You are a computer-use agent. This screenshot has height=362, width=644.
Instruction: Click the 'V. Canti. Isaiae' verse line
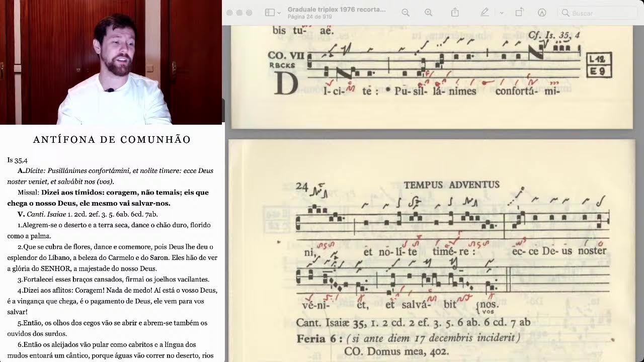88,214
